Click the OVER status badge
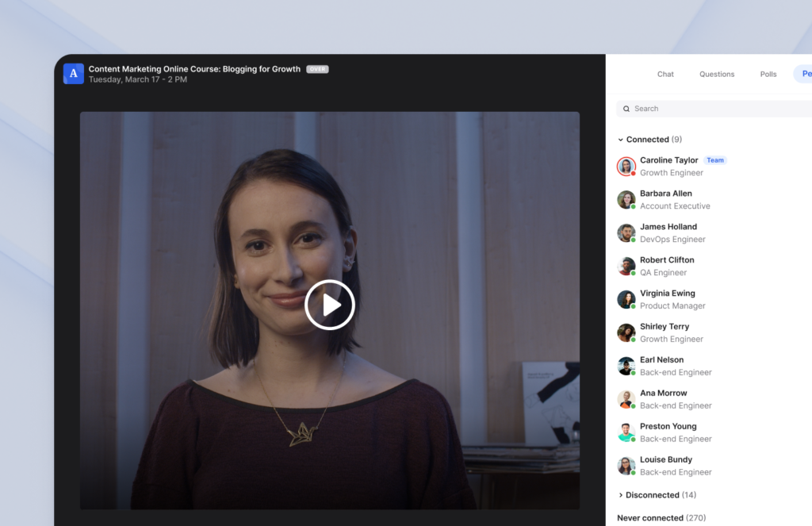This screenshot has height=526, width=812. pos(316,68)
